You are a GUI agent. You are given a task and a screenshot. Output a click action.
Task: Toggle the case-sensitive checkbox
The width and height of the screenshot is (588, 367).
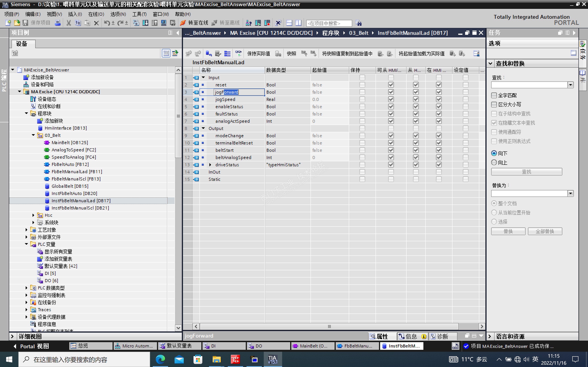[494, 105]
